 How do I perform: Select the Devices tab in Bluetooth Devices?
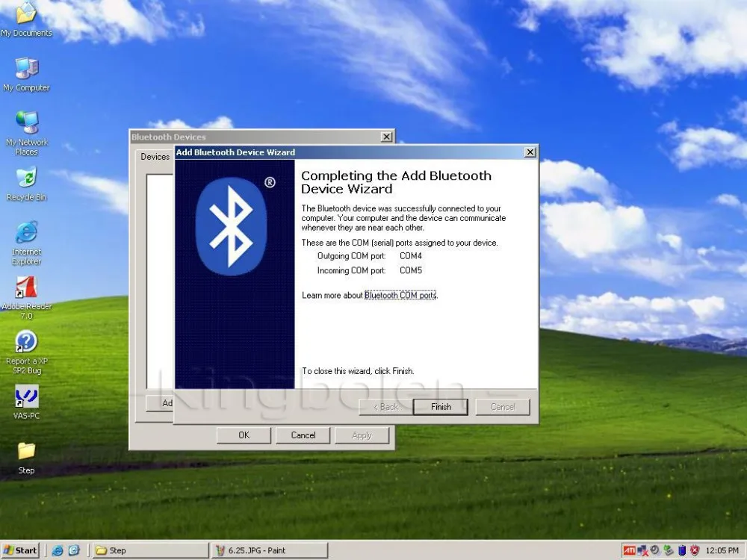pyautogui.click(x=155, y=157)
